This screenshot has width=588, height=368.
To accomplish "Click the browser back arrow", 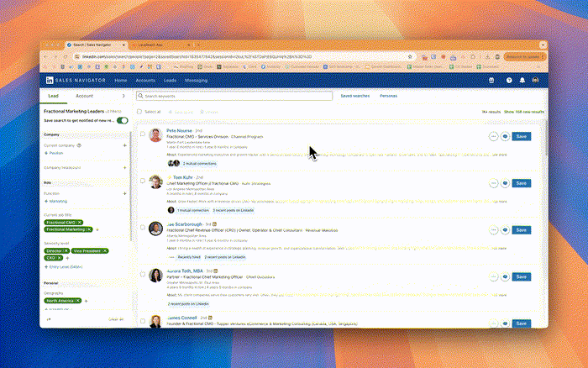I will coord(46,56).
